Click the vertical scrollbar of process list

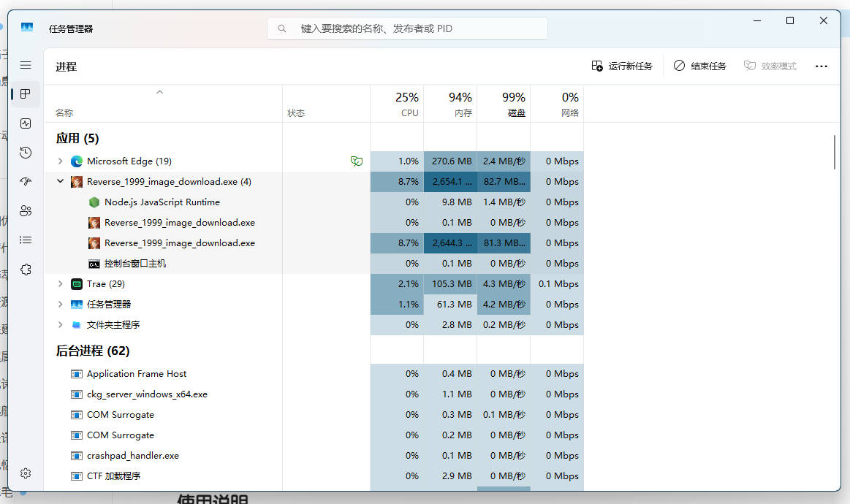(x=834, y=152)
